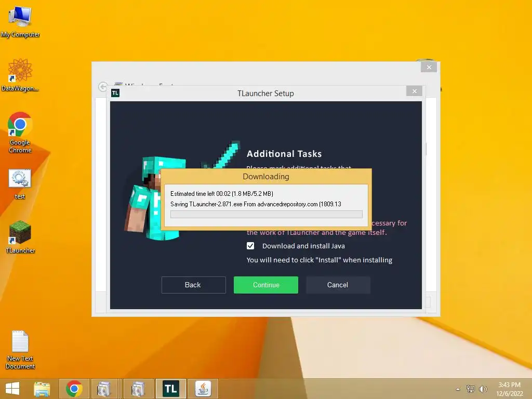This screenshot has height=399, width=532.
Task: Select the New Text Document icon
Action: (20, 350)
